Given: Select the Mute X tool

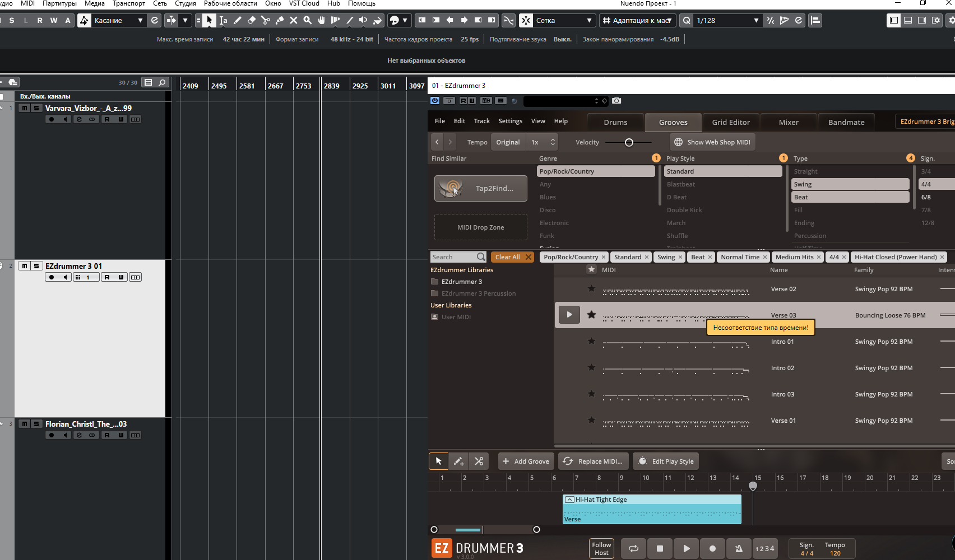Looking at the screenshot, I should tap(293, 20).
